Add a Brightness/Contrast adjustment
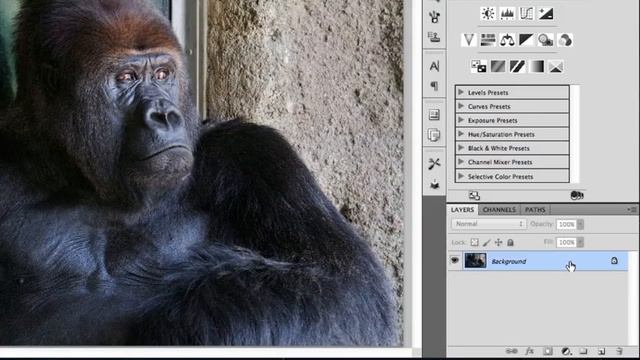This screenshot has width=640, height=360. [x=488, y=14]
